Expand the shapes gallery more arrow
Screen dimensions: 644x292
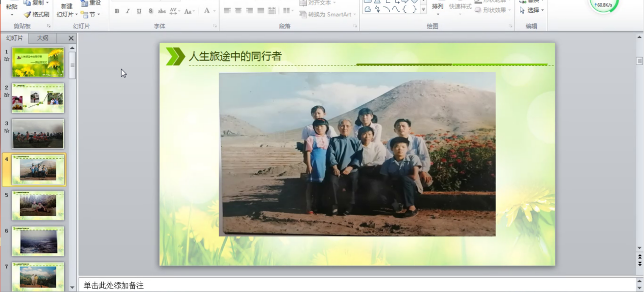[423, 10]
